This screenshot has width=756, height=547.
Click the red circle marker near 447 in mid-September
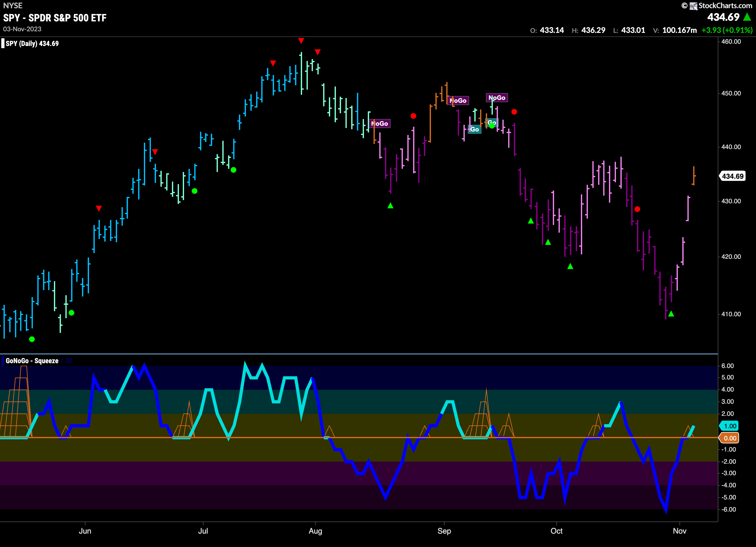point(514,112)
